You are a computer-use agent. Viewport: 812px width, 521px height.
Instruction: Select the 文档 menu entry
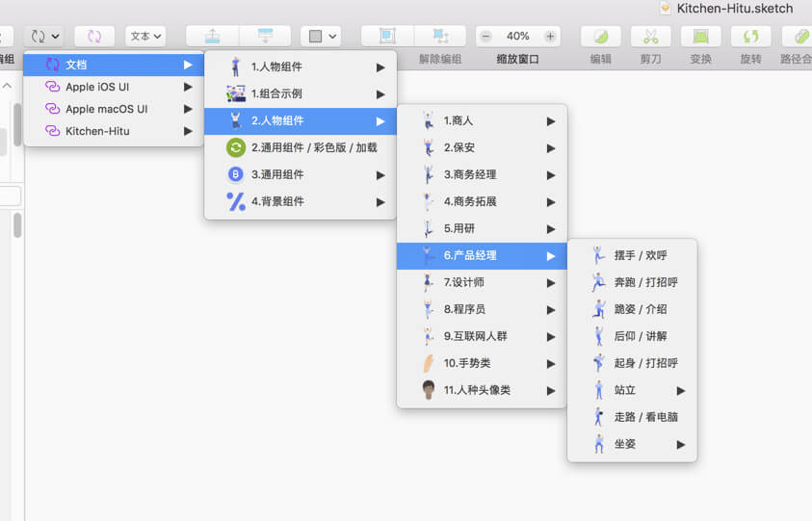(114, 65)
